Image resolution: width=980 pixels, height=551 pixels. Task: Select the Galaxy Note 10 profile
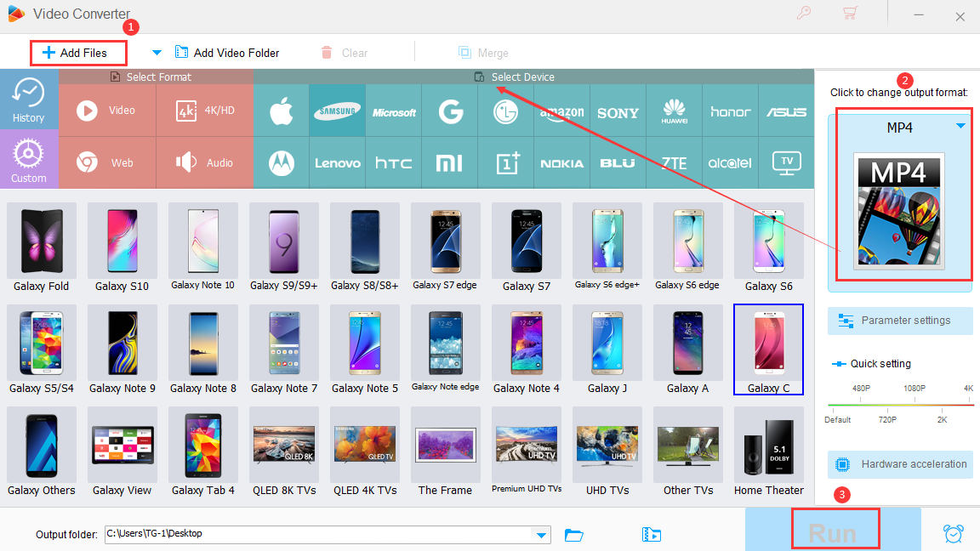(203, 247)
